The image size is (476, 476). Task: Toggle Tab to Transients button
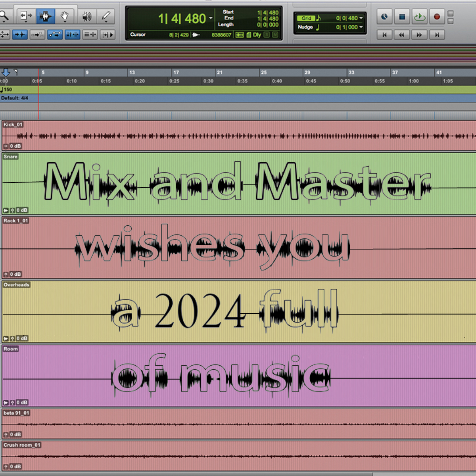[x=19, y=35]
